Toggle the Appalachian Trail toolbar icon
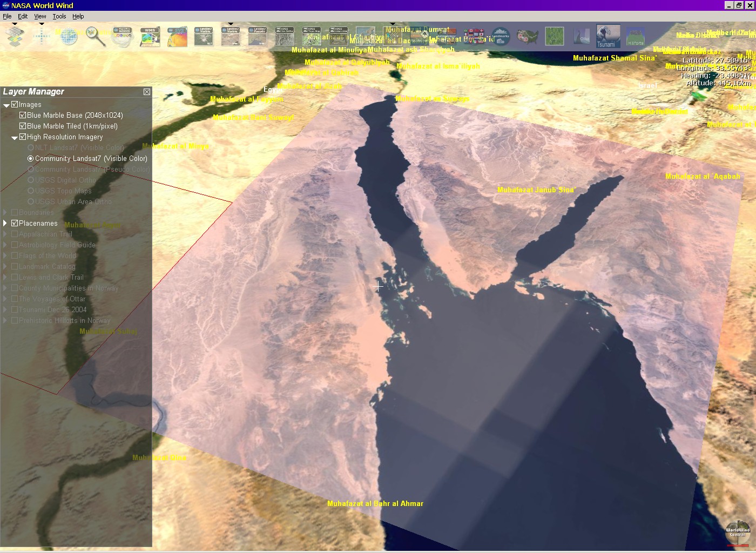 coord(420,36)
